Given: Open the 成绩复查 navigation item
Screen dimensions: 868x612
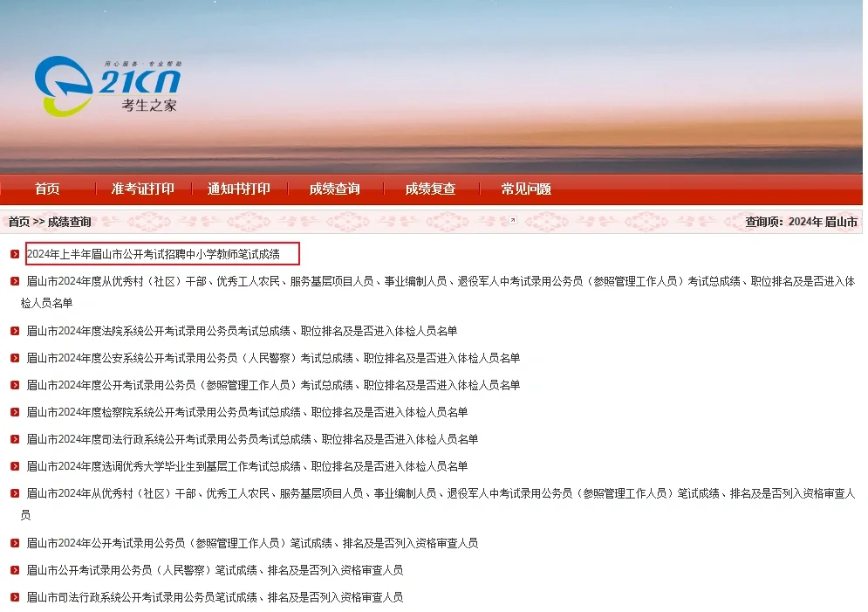Looking at the screenshot, I should click(430, 189).
